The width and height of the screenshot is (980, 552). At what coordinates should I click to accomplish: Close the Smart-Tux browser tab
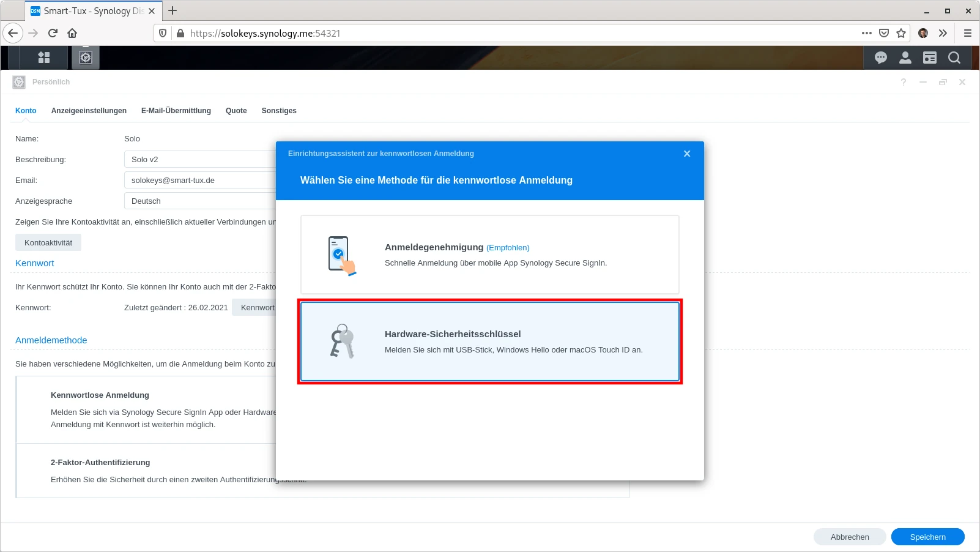click(x=152, y=11)
